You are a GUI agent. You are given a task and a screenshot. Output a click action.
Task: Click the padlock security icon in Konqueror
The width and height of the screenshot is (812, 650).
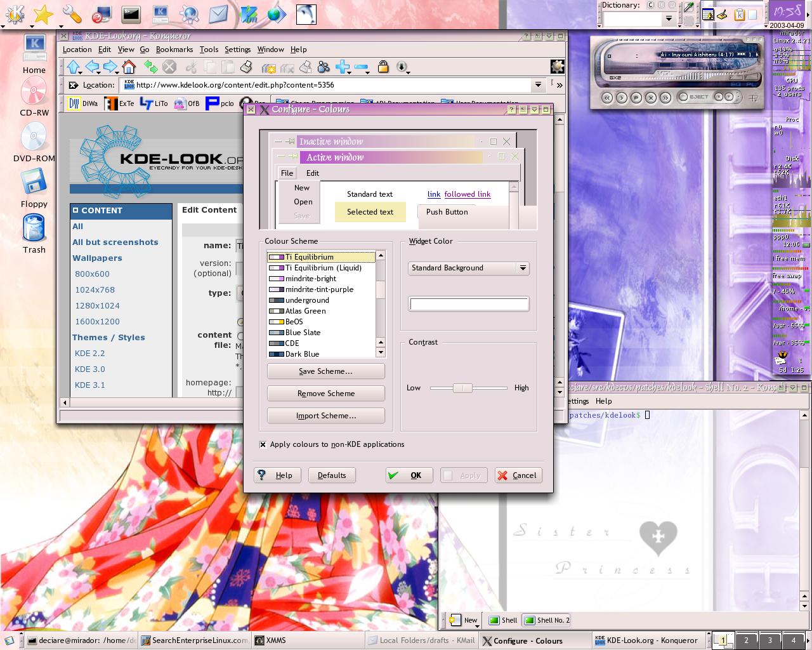pos(383,67)
